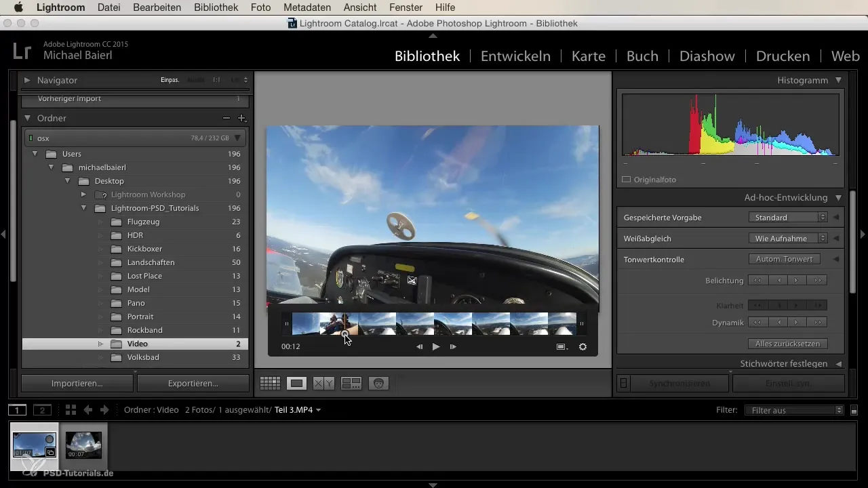The height and width of the screenshot is (488, 868).
Task: Collapse Histogramm panel
Action: (839, 80)
